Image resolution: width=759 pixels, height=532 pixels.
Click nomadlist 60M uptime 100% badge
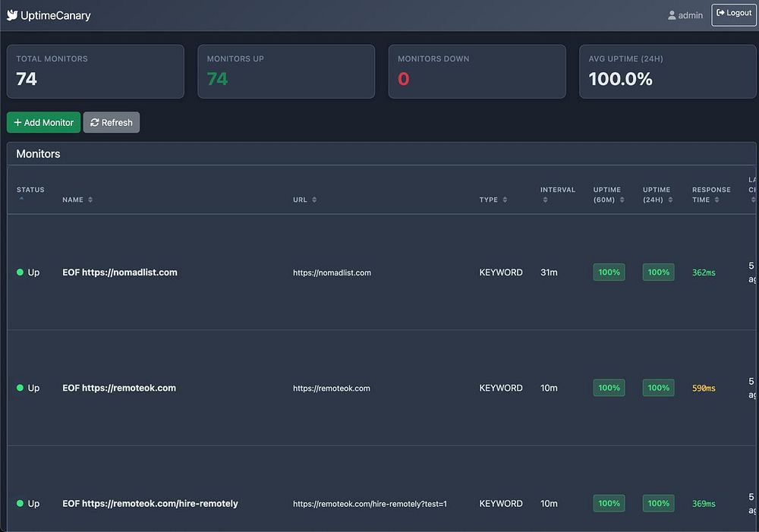[609, 272]
